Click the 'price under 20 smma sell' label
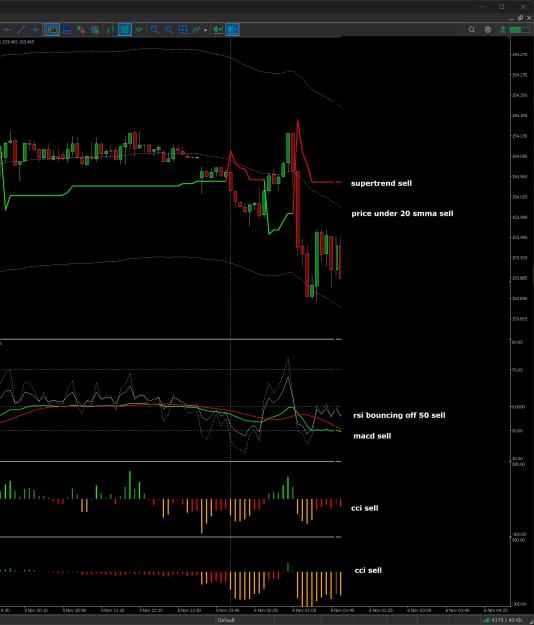 coord(402,214)
